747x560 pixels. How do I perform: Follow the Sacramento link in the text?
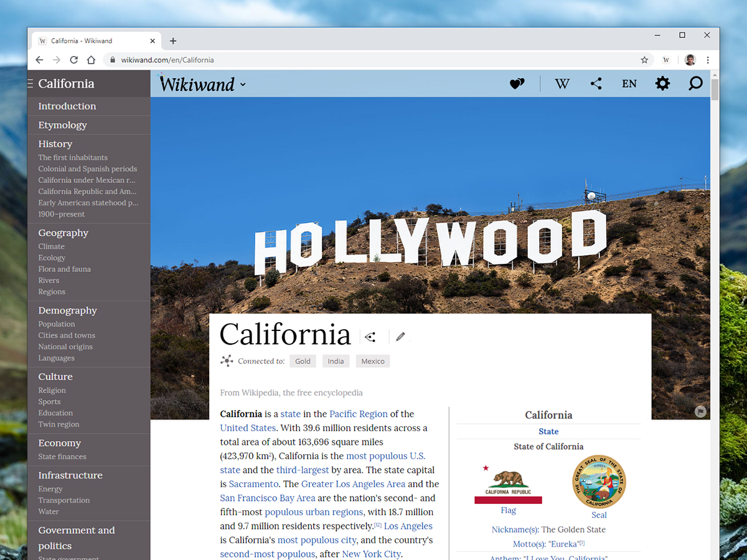(253, 483)
